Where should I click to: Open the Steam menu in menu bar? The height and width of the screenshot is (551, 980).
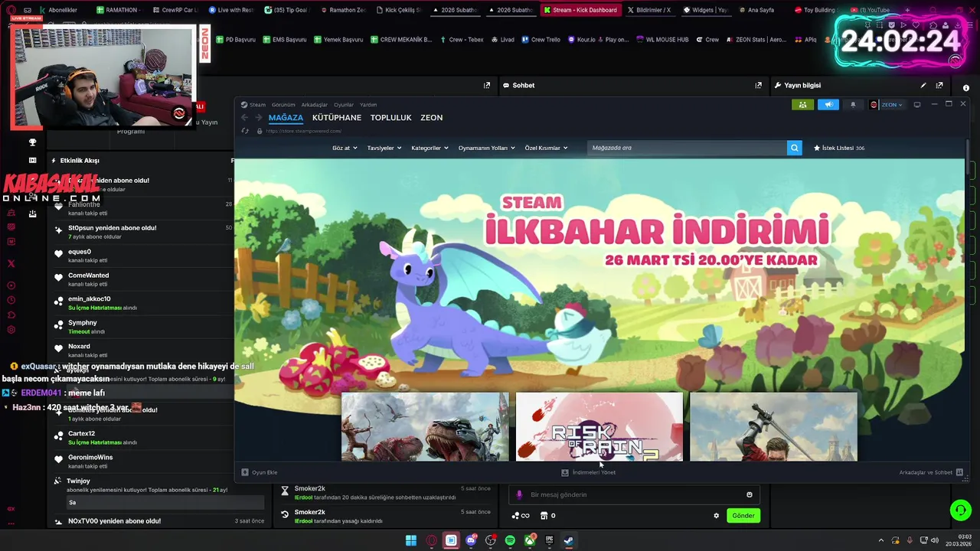257,105
